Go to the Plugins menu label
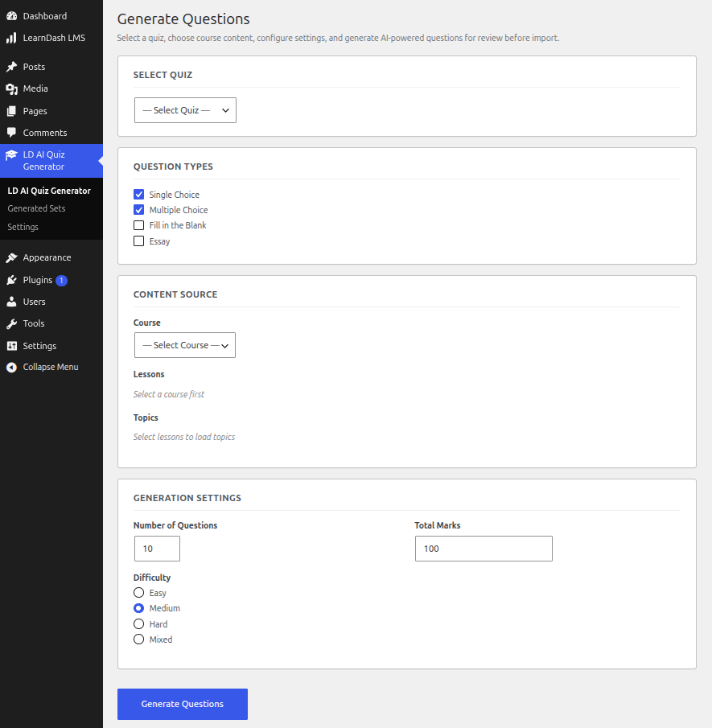The image size is (712, 728). 38,280
